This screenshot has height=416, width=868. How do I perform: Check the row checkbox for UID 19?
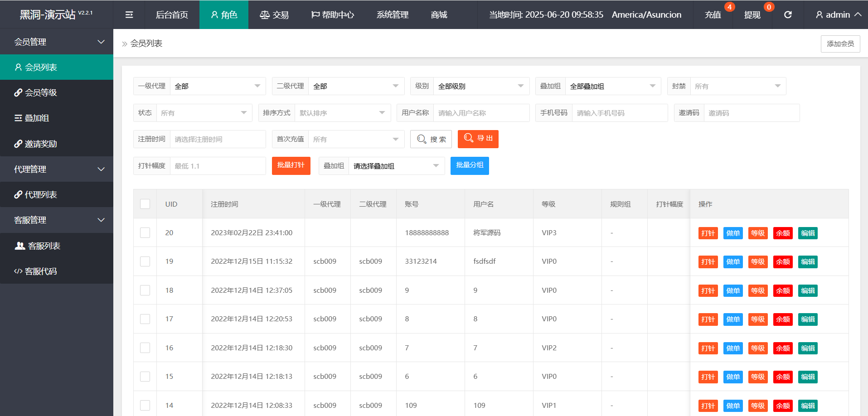tap(145, 261)
